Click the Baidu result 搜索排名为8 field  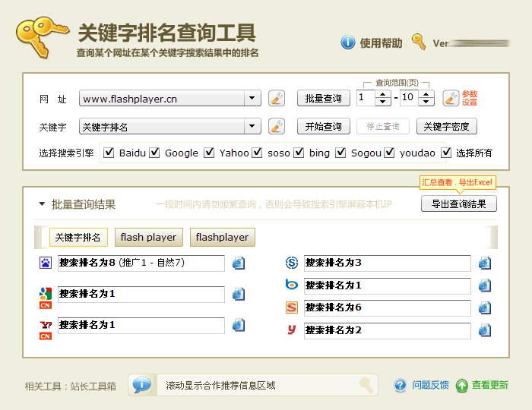pos(141,263)
